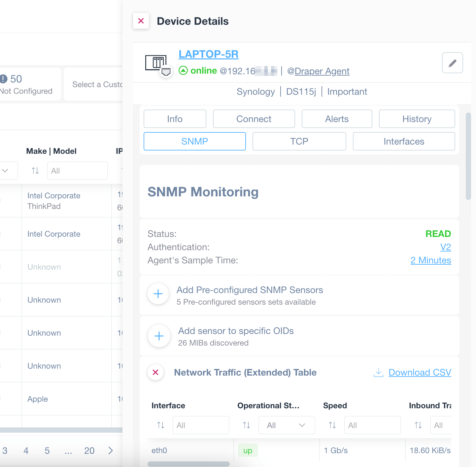Open the History tab

pos(417,119)
